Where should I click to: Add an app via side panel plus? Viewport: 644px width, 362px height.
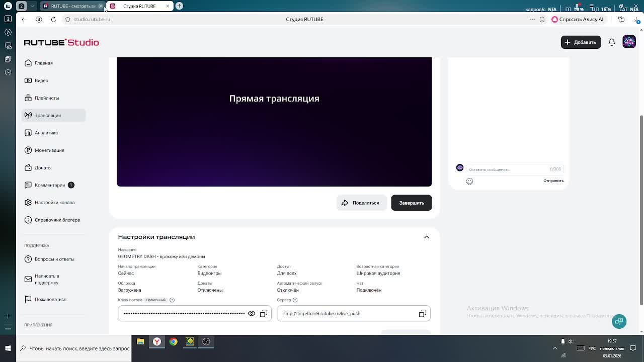coord(8,316)
